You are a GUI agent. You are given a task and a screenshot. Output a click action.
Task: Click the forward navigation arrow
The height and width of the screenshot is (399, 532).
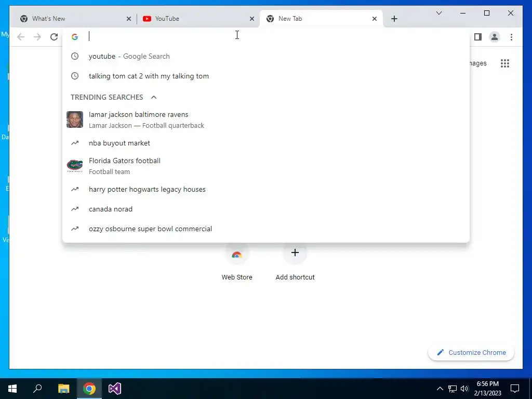[37, 37]
